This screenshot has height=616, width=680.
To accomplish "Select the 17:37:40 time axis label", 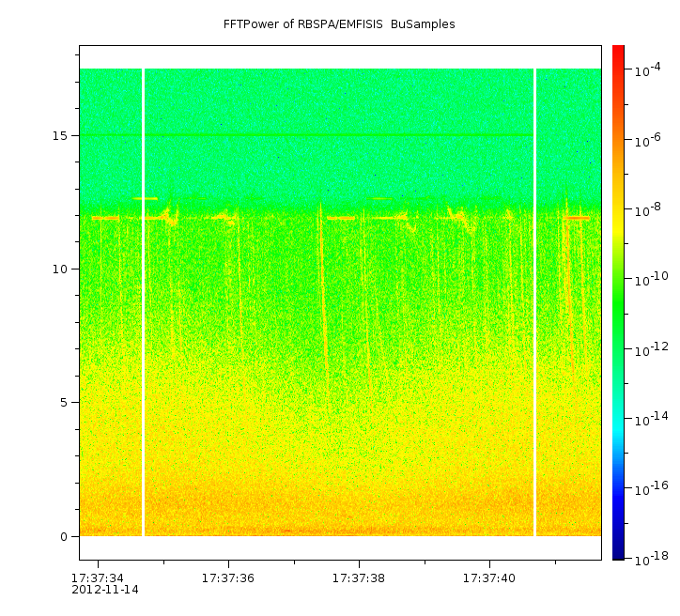I will (x=489, y=577).
